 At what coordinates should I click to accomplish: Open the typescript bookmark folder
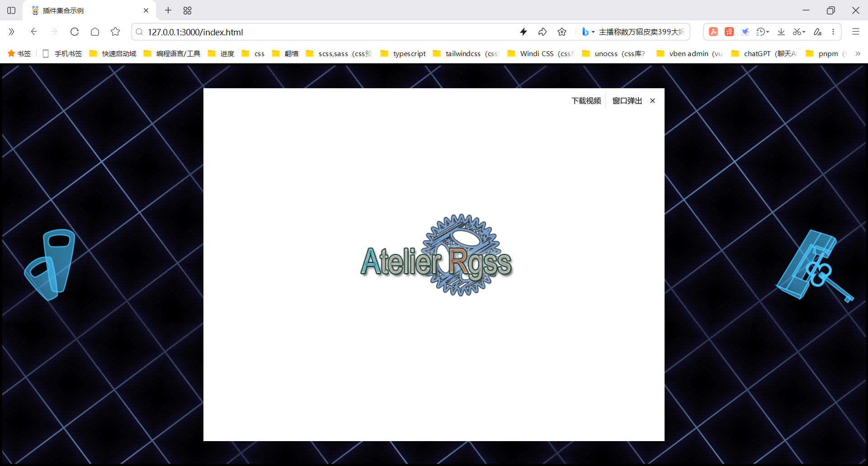403,53
